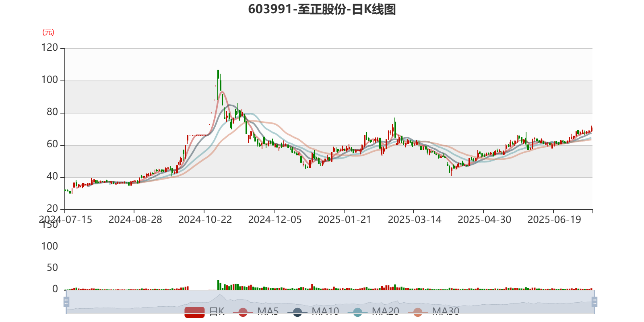Click the tallest green volume bar
Screen dimensions: 644x322
tap(218, 285)
